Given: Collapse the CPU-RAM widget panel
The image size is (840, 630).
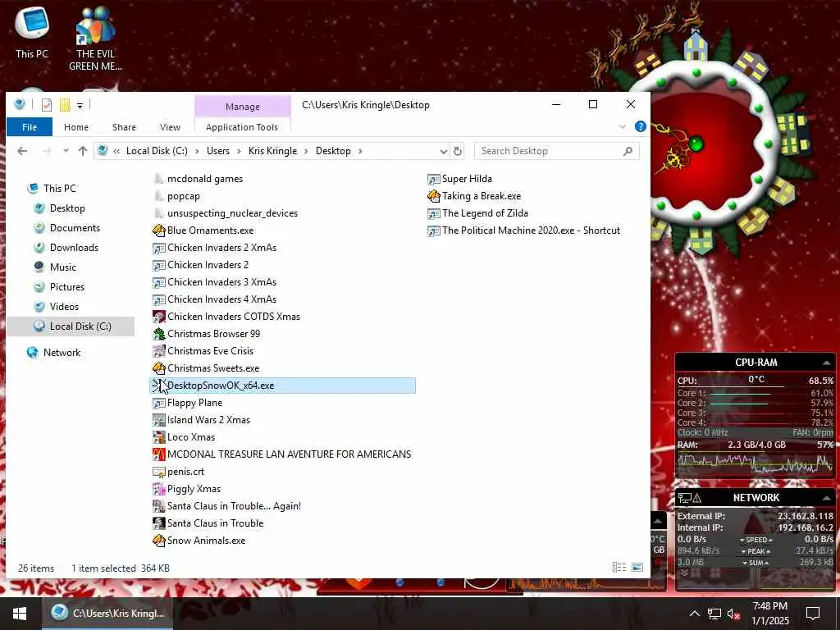Looking at the screenshot, I should [x=827, y=363].
